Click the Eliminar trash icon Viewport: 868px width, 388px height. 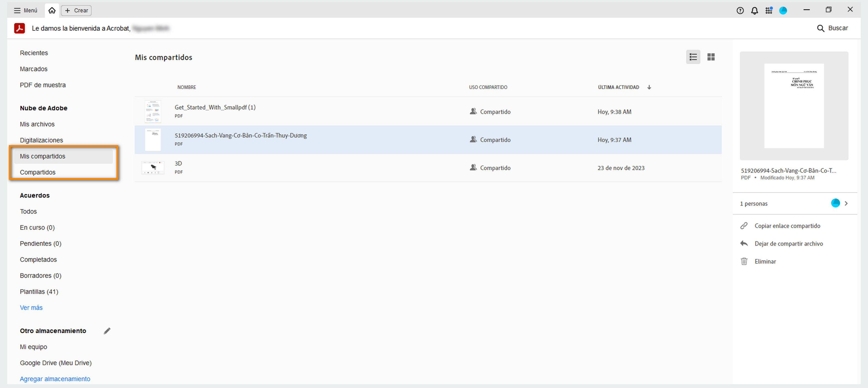pyautogui.click(x=744, y=261)
